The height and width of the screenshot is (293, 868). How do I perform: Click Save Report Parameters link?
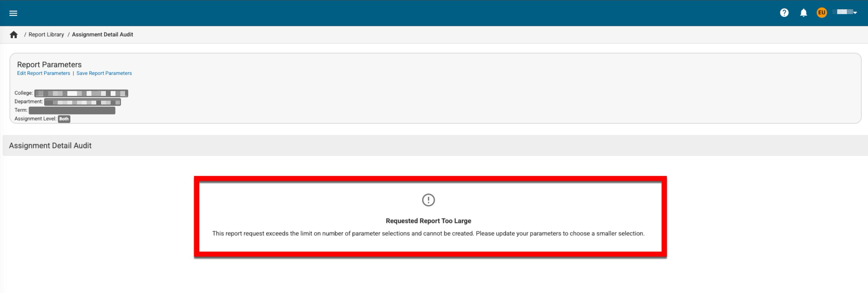click(104, 73)
